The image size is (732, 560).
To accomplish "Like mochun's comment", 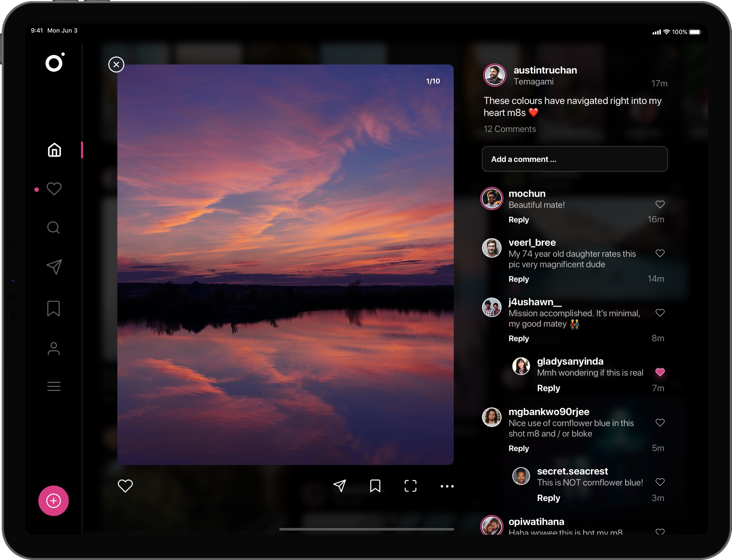I will pyautogui.click(x=660, y=204).
